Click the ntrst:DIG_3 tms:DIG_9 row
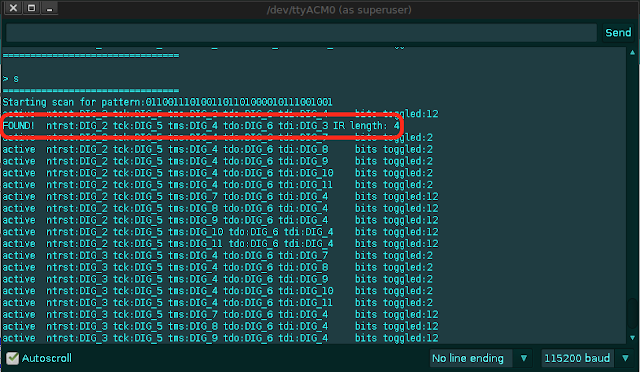 click(x=220, y=339)
